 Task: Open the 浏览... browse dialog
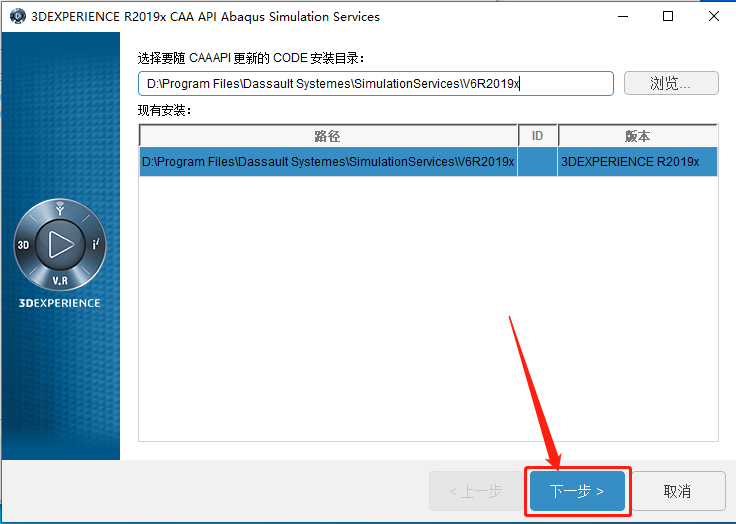pyautogui.click(x=671, y=83)
